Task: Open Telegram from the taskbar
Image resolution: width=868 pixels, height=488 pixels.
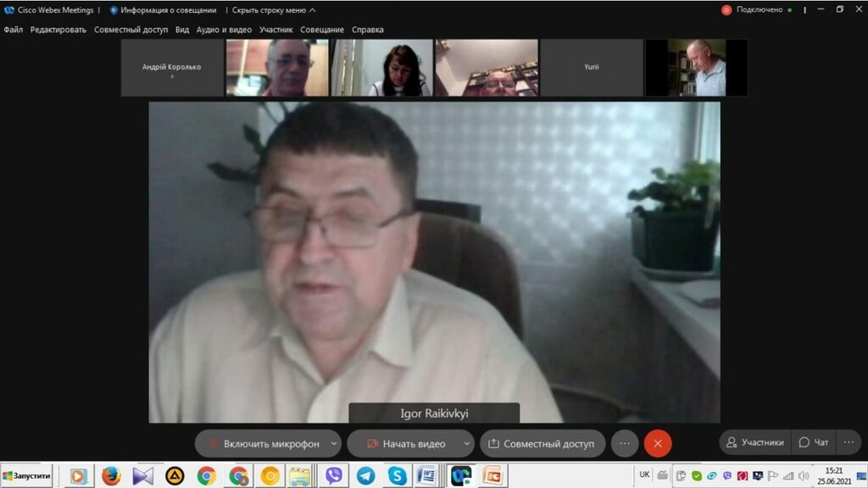Action: (x=365, y=476)
